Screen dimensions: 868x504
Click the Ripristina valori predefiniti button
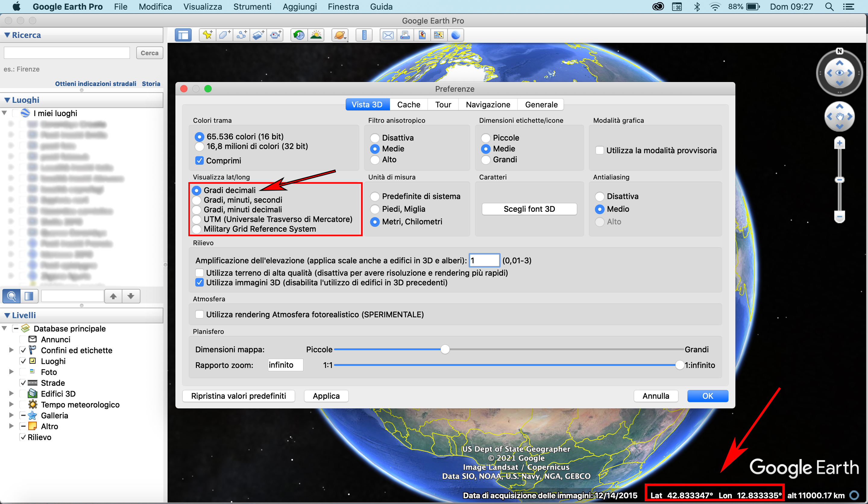pyautogui.click(x=238, y=396)
